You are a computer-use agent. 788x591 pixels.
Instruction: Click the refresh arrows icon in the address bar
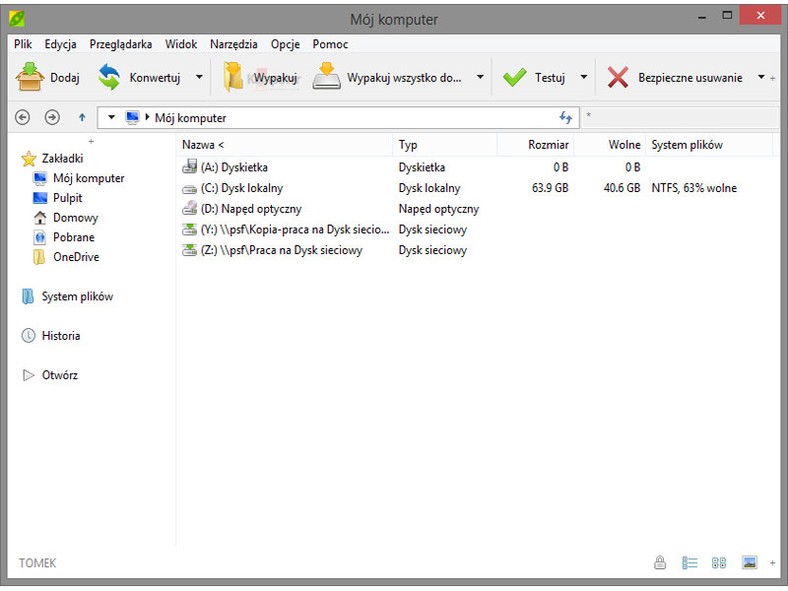[x=566, y=118]
